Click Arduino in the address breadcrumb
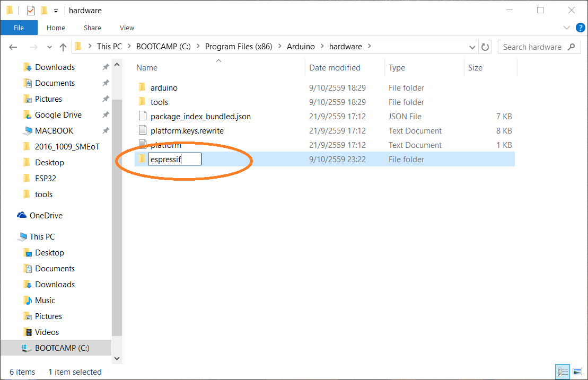 (x=301, y=47)
